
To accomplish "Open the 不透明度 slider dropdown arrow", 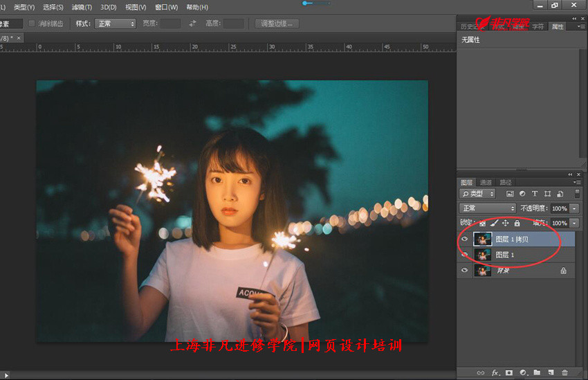I will (x=574, y=208).
